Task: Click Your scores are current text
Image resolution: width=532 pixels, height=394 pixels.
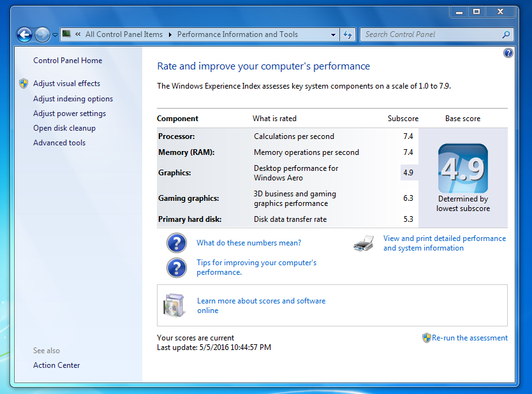Action: [195, 338]
